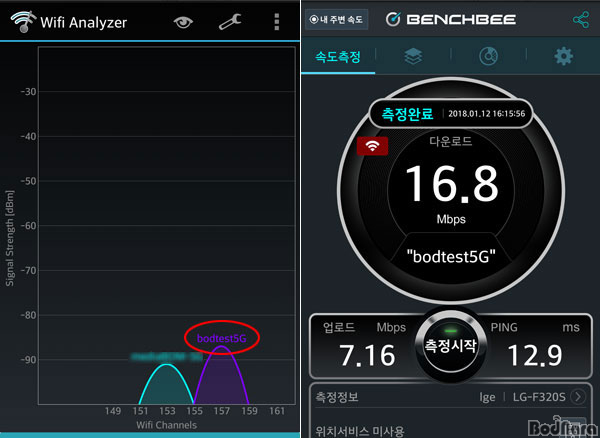The image size is (600, 438).
Task: Tap channel 161 on the Wifi Channels axis
Action: [277, 411]
